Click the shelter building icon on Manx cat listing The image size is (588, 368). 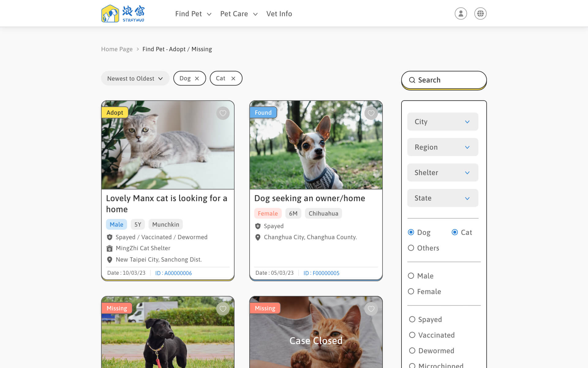110,248
